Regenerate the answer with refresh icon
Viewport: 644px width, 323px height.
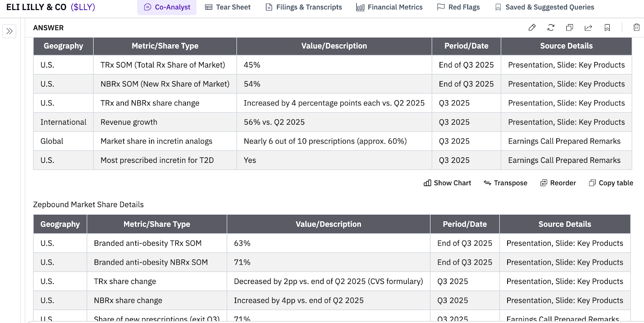[x=551, y=27]
